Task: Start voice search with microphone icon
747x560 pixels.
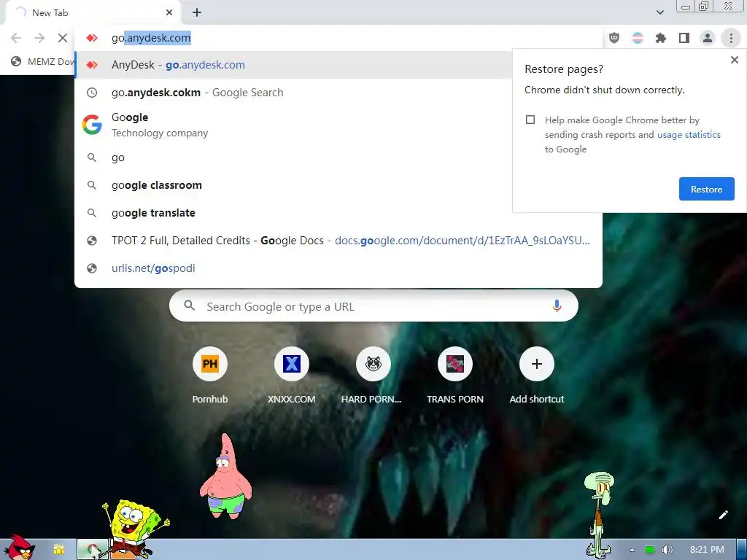Action: point(557,306)
